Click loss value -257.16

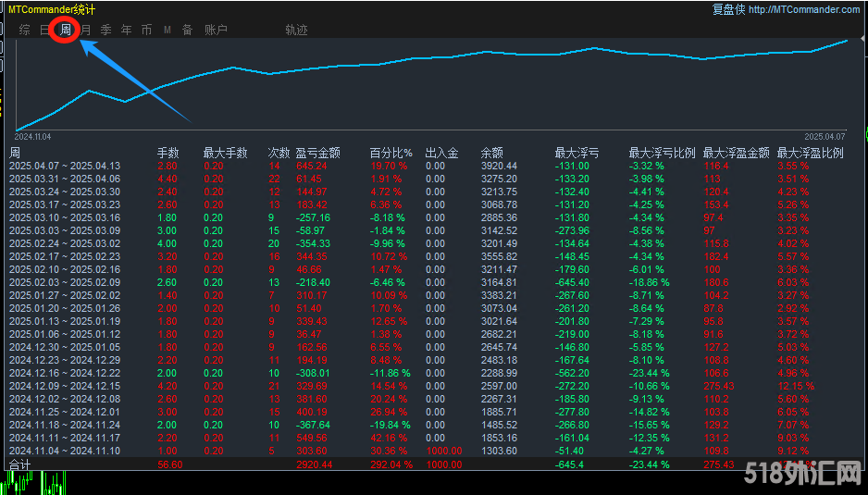tap(314, 217)
